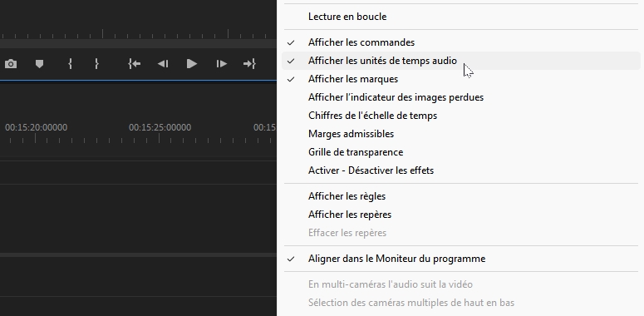Toggle Aligner dans le Moniteur du programme
Image resolution: width=644 pixels, height=316 pixels.
(x=461, y=259)
